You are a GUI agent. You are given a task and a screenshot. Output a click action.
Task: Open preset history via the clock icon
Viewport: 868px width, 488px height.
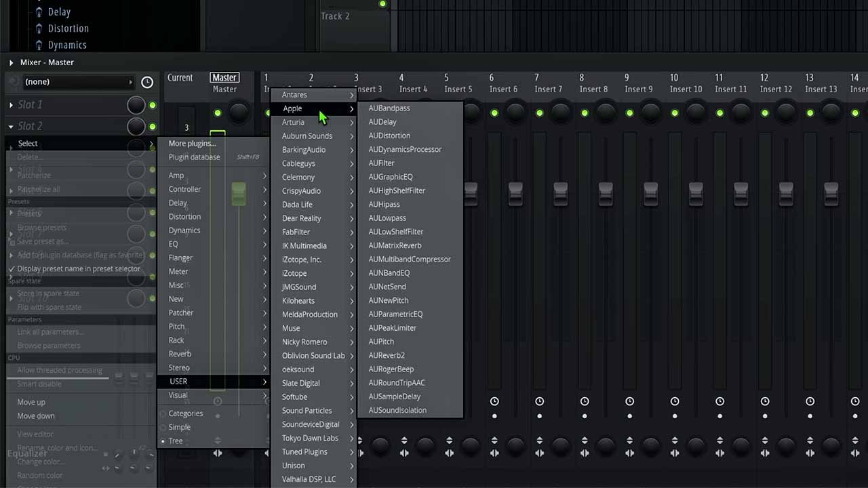147,81
